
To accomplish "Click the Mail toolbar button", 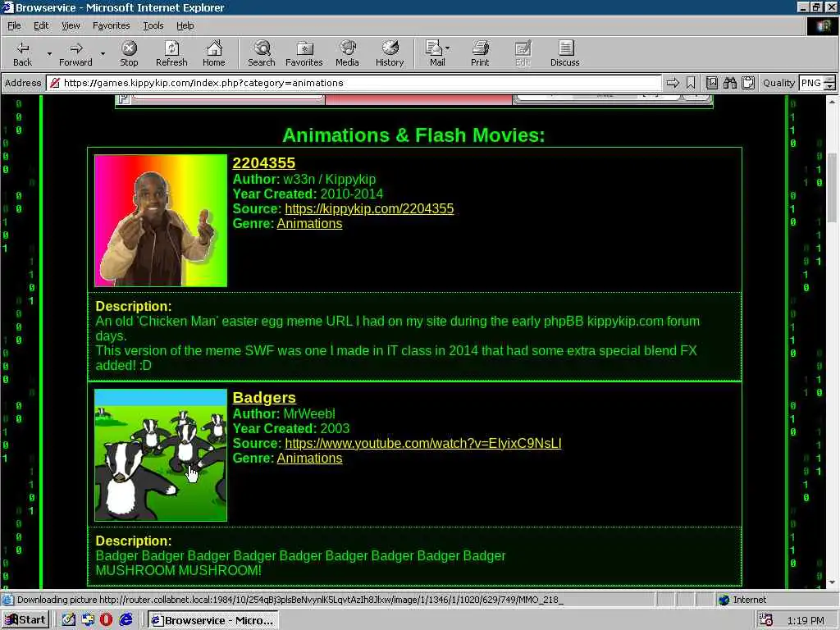I will pos(435,53).
